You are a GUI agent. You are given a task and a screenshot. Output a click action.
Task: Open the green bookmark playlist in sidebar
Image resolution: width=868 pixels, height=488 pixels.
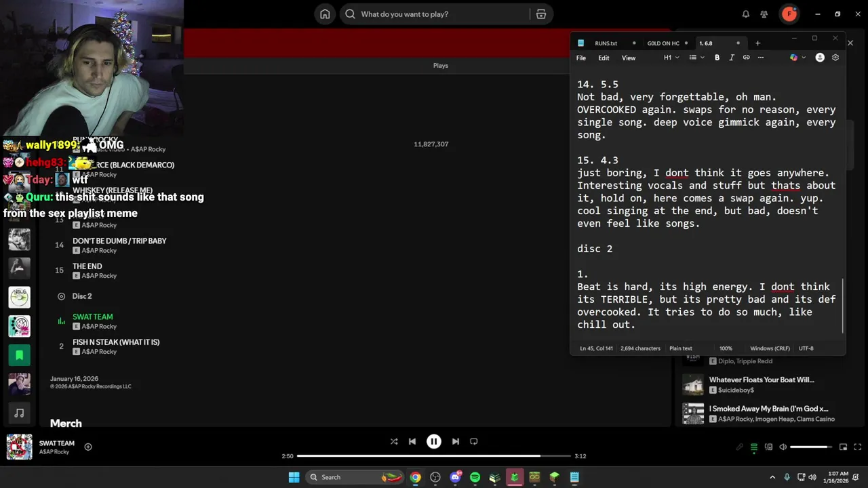tap(19, 354)
